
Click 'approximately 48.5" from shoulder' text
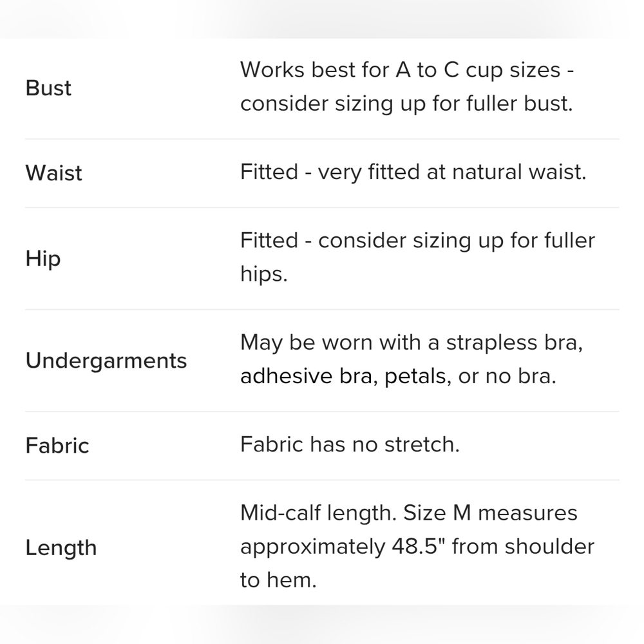coord(417,547)
